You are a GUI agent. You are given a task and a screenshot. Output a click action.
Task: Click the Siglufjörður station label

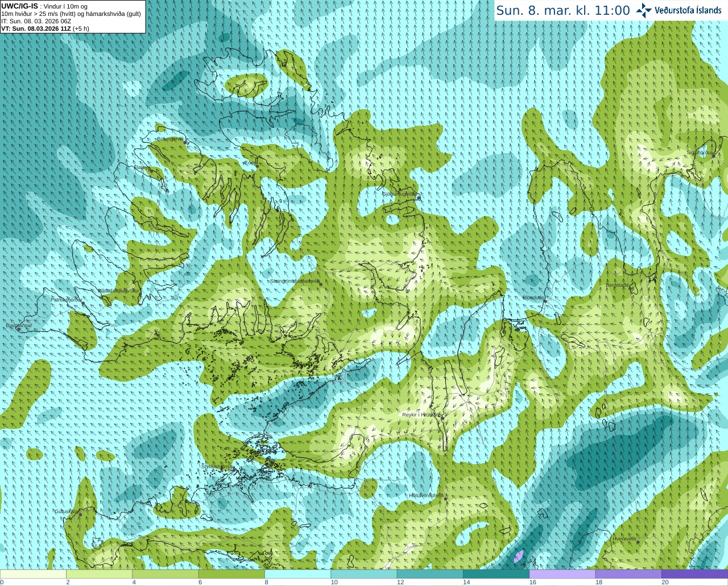tap(700, 152)
